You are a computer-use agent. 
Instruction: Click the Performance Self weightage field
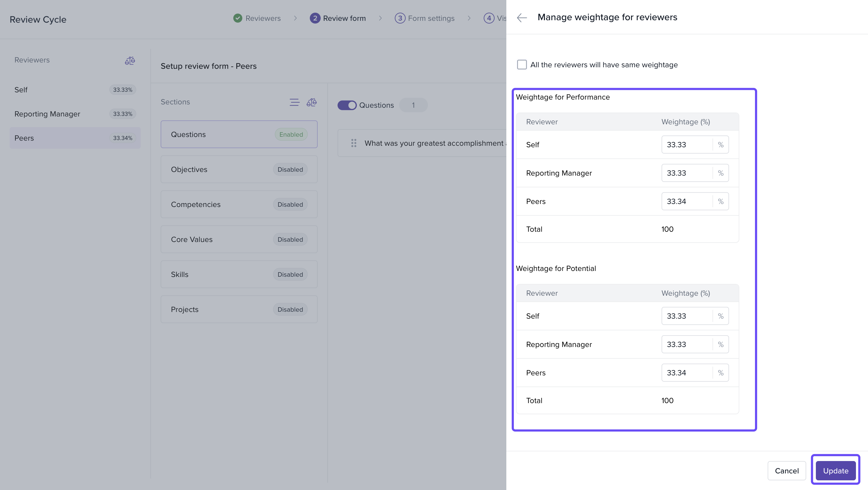point(686,145)
